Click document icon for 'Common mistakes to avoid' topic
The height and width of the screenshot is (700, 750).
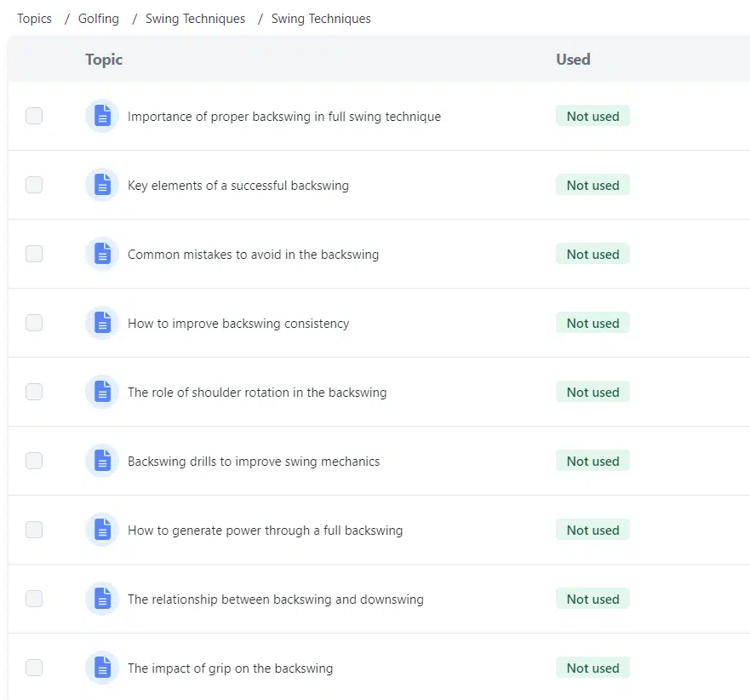point(102,254)
